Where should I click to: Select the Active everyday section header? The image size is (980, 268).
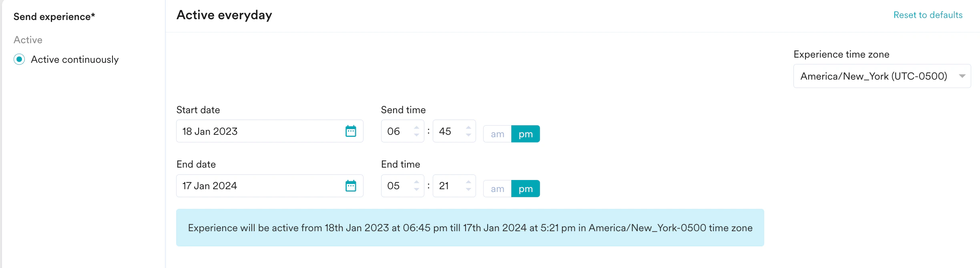tap(223, 15)
